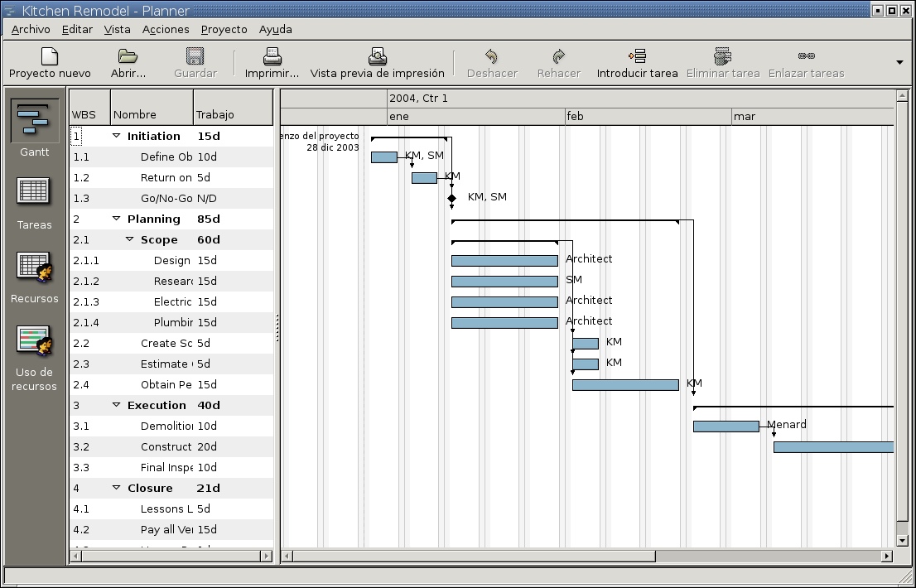Screen dimensions: 916x588
Task: Click the 85d work value of Planning
Action: (209, 219)
